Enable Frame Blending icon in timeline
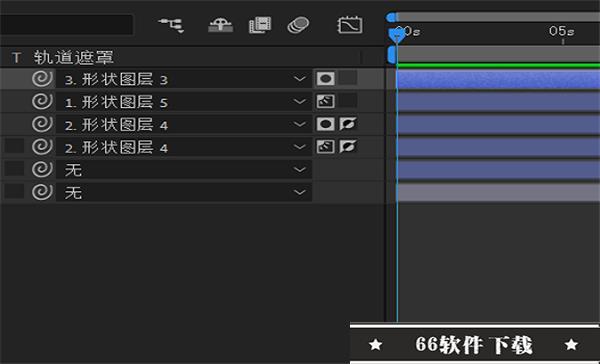Screen dimensions: 600x364 coord(260,25)
